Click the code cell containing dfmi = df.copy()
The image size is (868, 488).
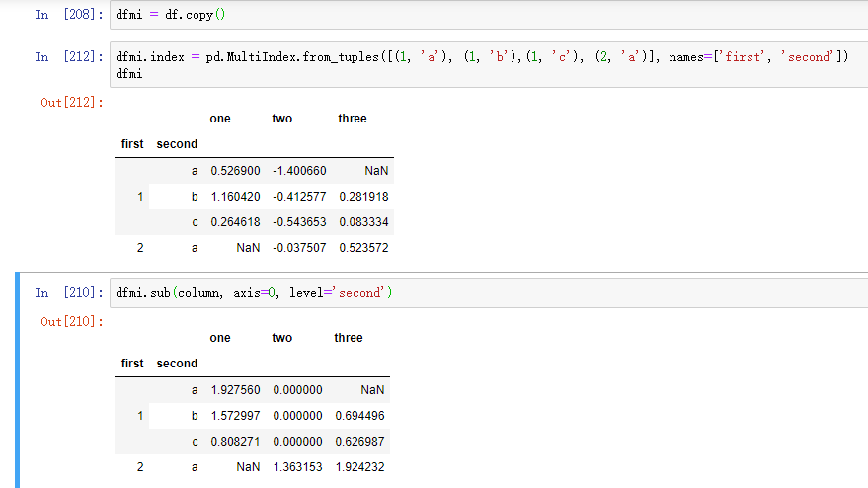[489, 15]
